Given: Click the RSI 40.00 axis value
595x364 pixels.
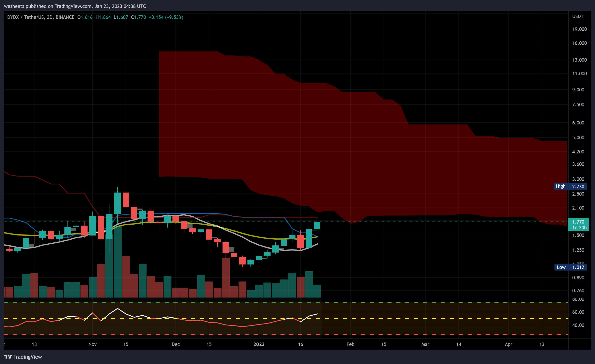Looking at the screenshot, I should [578, 325].
